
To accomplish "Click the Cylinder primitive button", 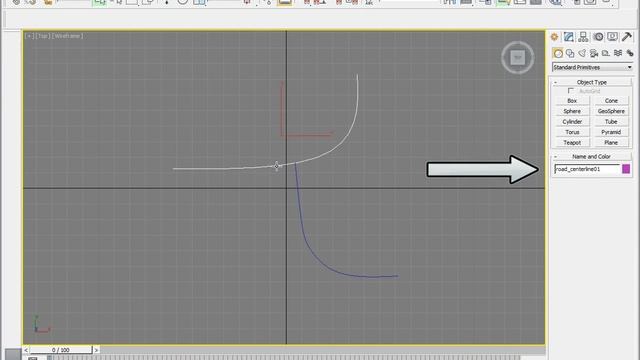I will [572, 122].
